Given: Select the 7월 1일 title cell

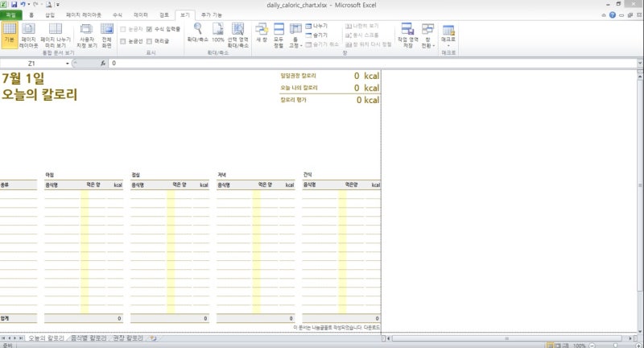Looking at the screenshot, I should (23, 78).
